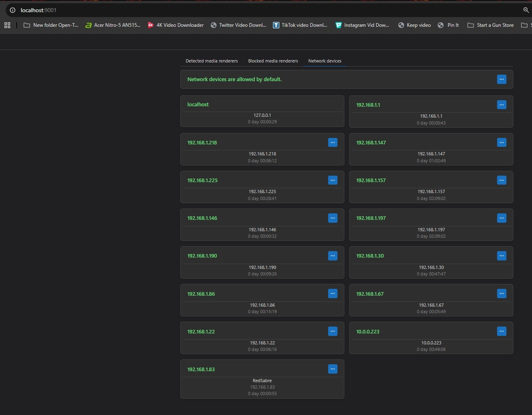Click uptime '0 day 00:28:41' text
Viewport: 532px width, 415px height.
pos(262,198)
